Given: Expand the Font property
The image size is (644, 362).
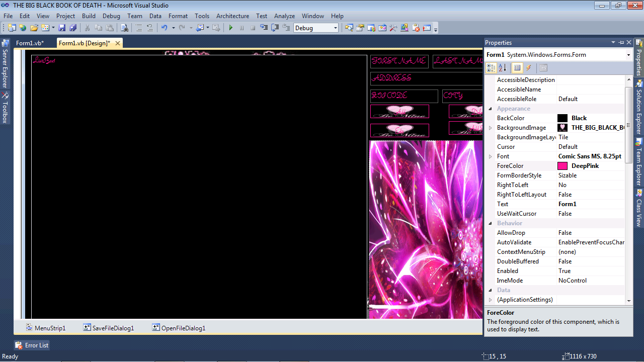Looking at the screenshot, I should click(491, 156).
